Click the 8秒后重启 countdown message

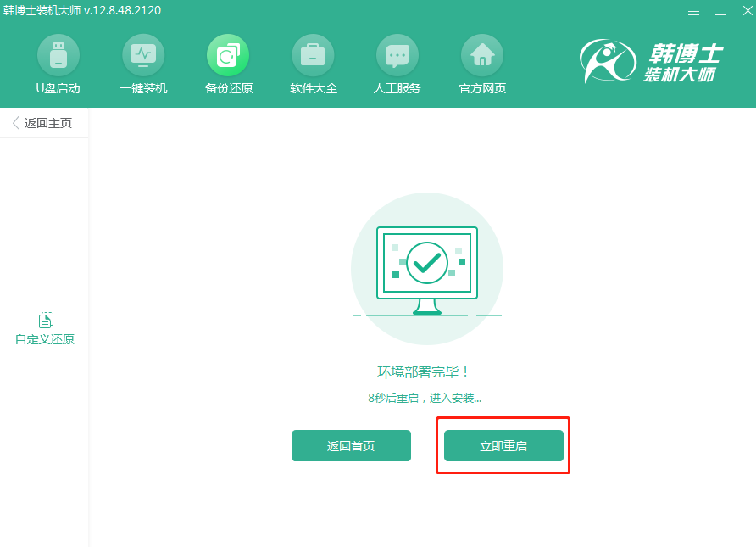[x=427, y=397]
